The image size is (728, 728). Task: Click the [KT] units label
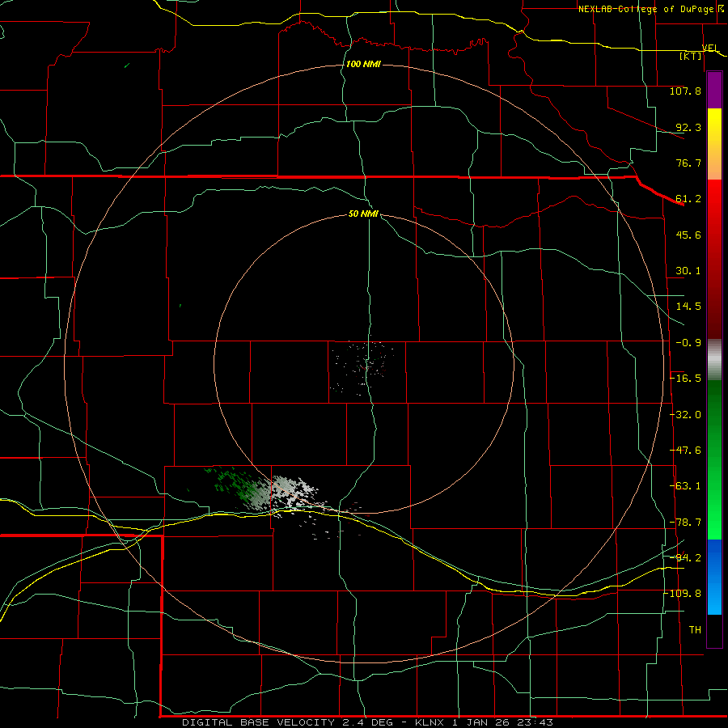(691, 56)
